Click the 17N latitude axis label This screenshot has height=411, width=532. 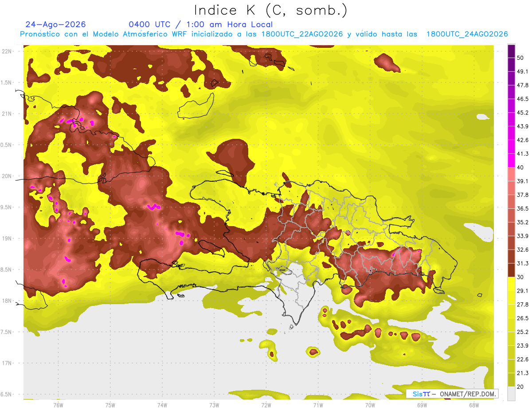7,363
